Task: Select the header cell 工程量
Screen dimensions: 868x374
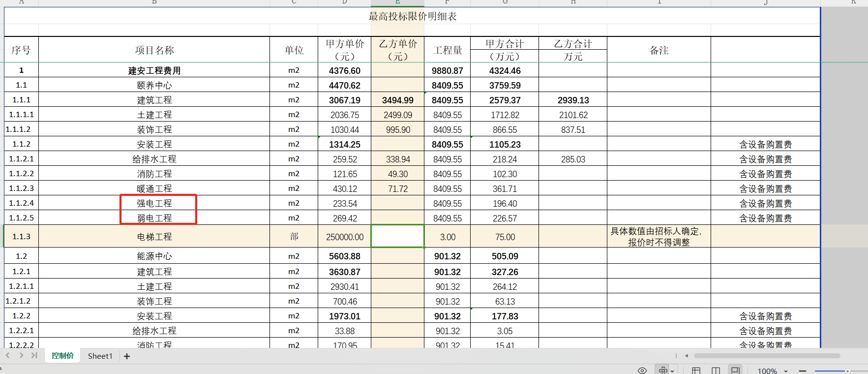Action: click(x=447, y=50)
